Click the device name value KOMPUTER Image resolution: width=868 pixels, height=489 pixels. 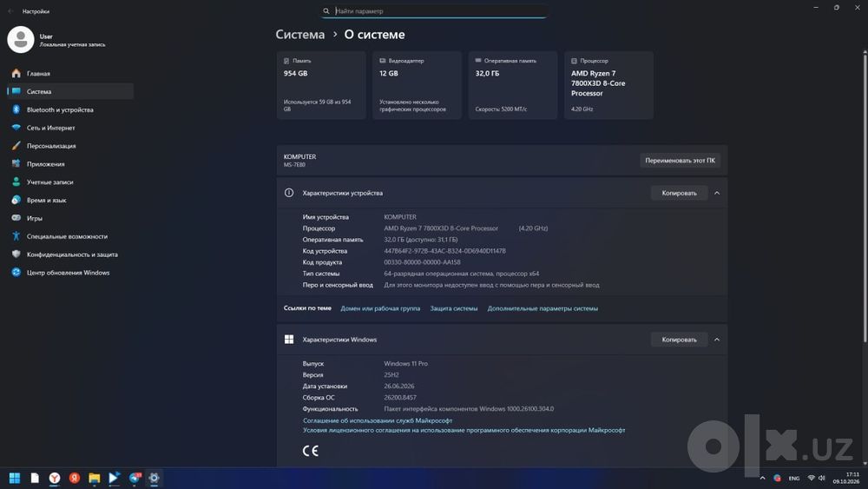400,217
